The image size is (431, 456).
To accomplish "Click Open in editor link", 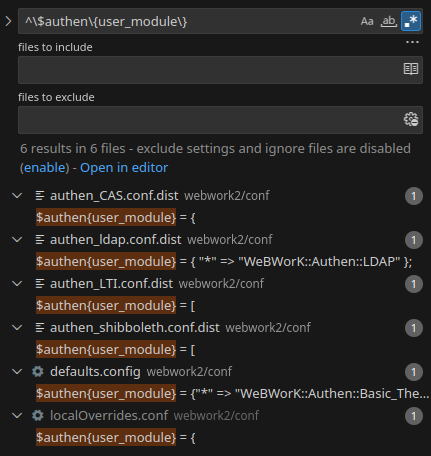I will tap(124, 168).
